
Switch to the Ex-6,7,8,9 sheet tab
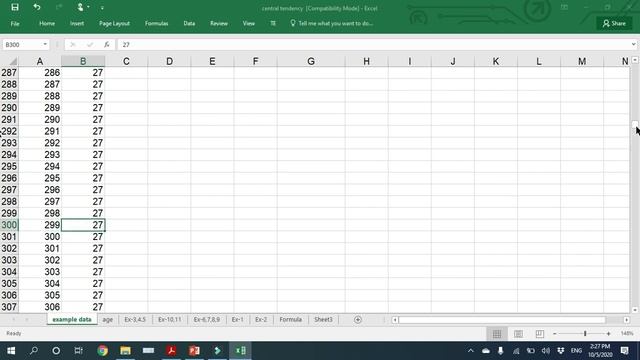[207, 320]
